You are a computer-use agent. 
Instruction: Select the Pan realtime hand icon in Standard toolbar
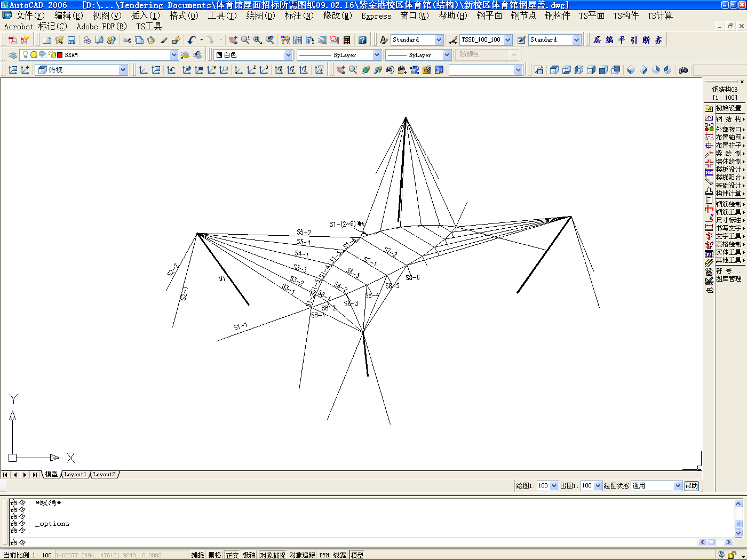[233, 40]
